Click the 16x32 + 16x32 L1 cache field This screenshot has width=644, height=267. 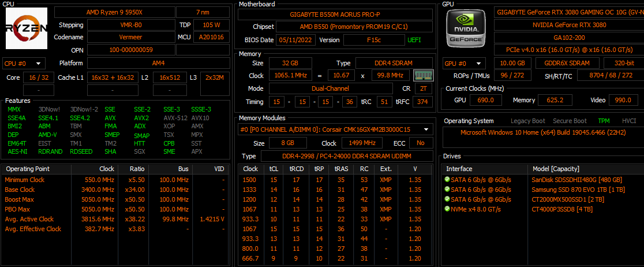pos(113,77)
